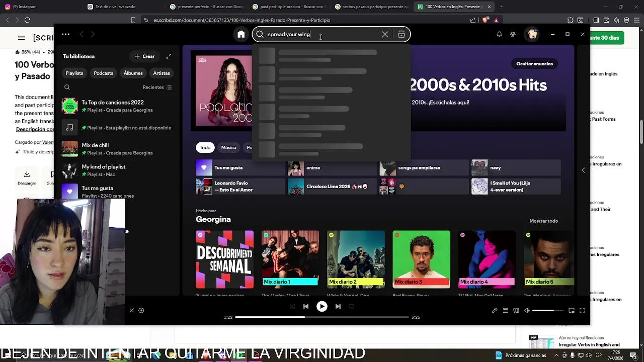Click the Pop Latino ad banner image
This screenshot has width=644, height=362.
pos(224,91)
